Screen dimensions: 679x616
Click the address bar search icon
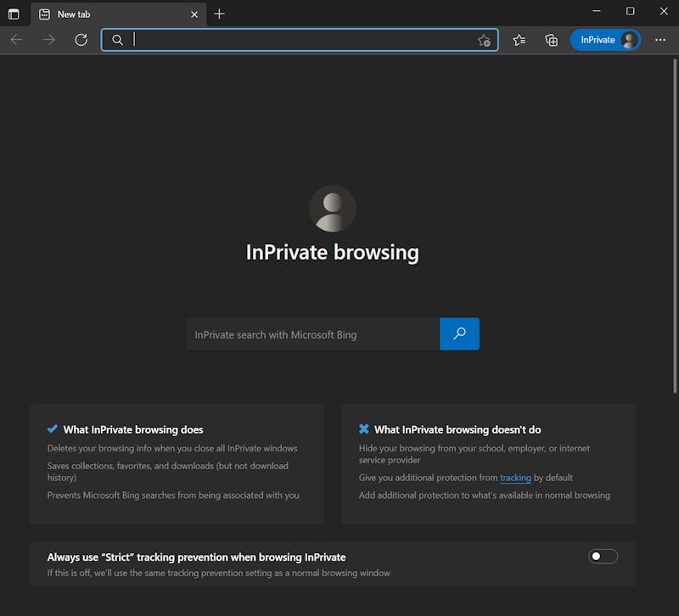coord(117,40)
